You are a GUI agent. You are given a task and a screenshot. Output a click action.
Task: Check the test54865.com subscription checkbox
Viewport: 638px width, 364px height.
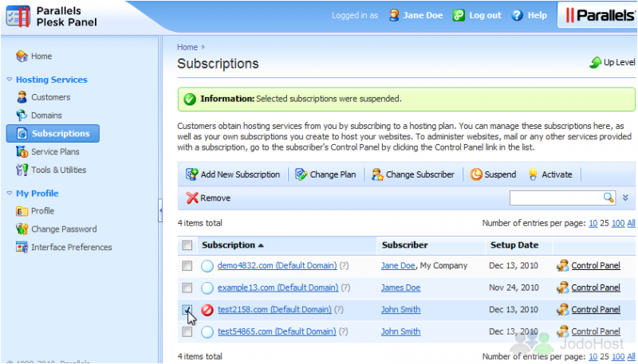187,332
